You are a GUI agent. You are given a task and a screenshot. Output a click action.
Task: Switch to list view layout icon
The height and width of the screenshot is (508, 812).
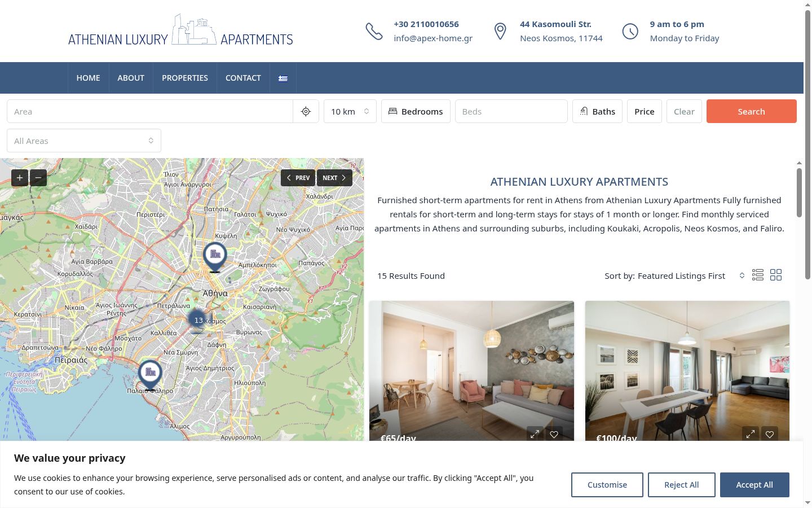(x=758, y=275)
